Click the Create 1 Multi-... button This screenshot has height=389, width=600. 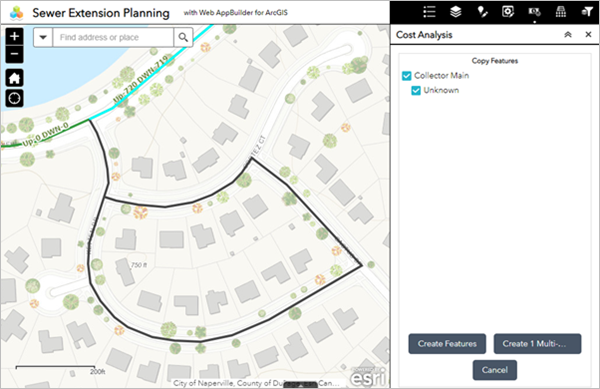pos(537,344)
